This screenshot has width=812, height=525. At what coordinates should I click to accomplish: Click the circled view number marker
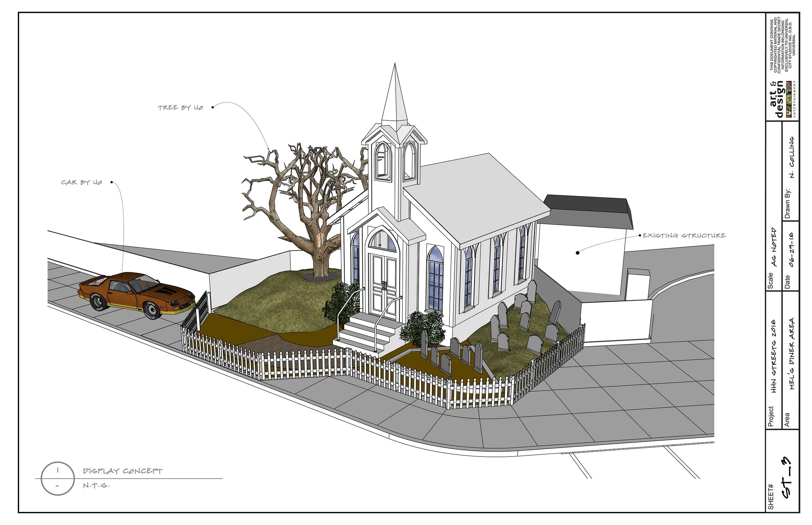click(x=57, y=478)
